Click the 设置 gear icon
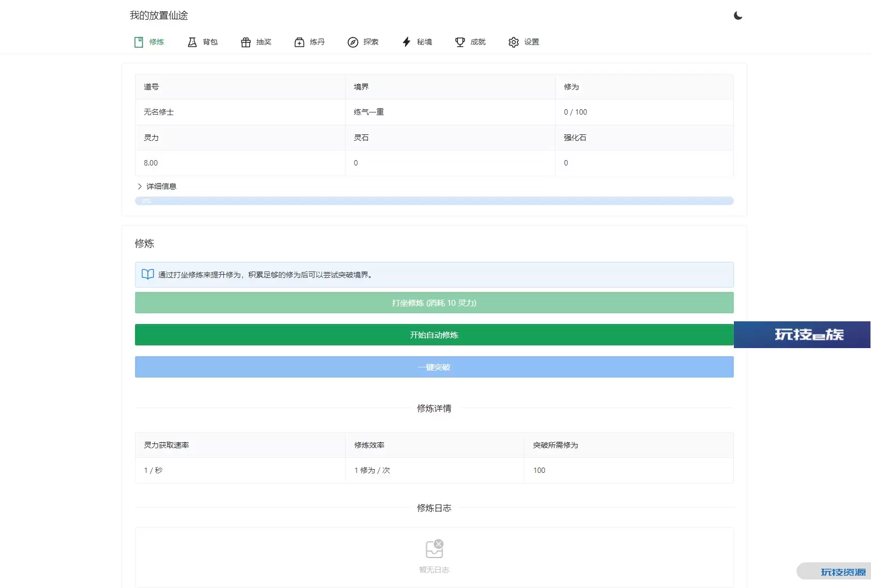The image size is (871, 588). (x=514, y=42)
